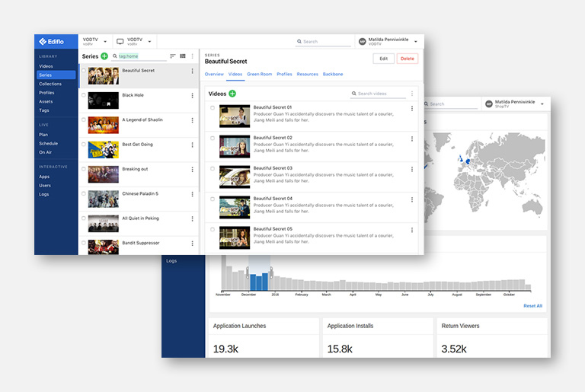Select checkbox for Beautiful Secret series
This screenshot has width=585, height=392.
click(84, 70)
